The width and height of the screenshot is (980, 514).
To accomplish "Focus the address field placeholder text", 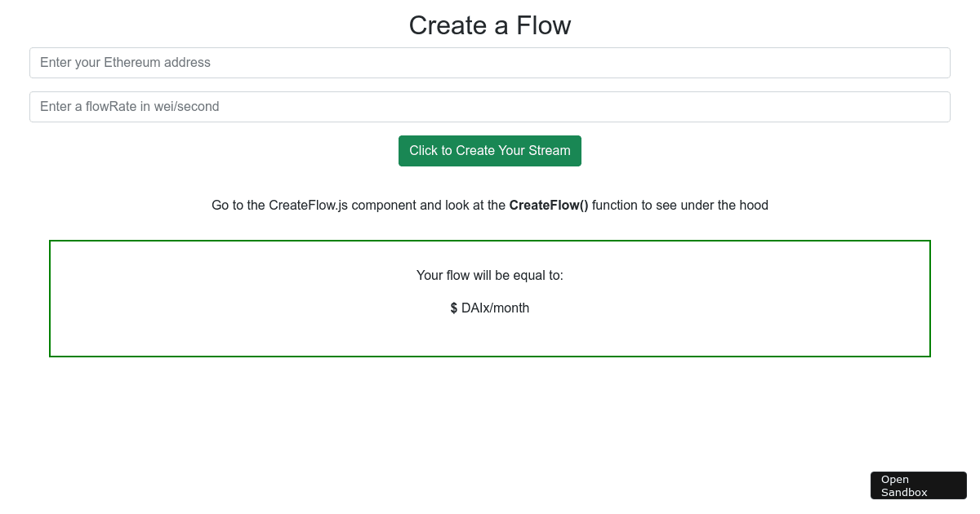I will click(125, 62).
